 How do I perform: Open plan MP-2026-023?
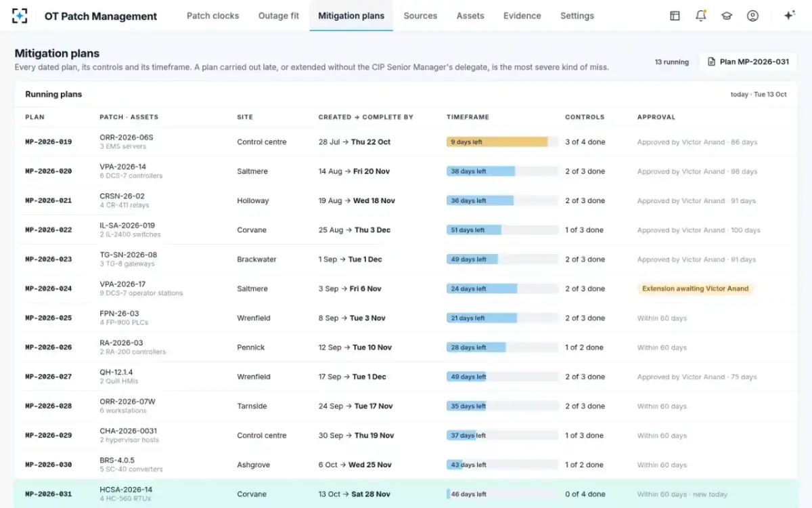48,259
